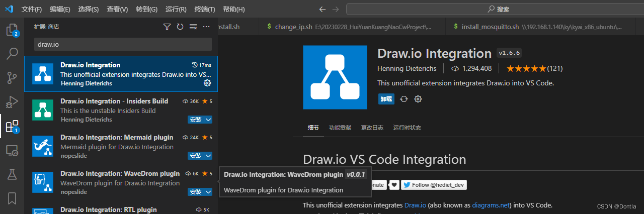644x214 pixels.
Task: Install the WaveDrom plugin extension
Action: pos(196,192)
